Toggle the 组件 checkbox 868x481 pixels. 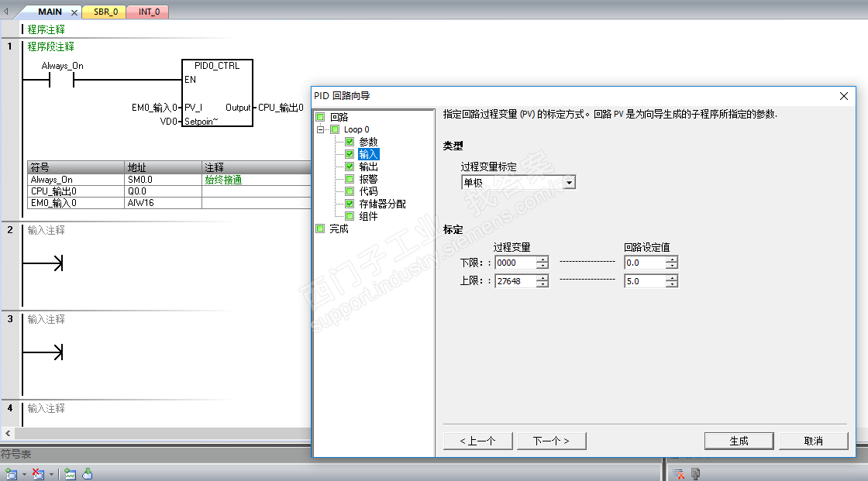tap(350, 216)
